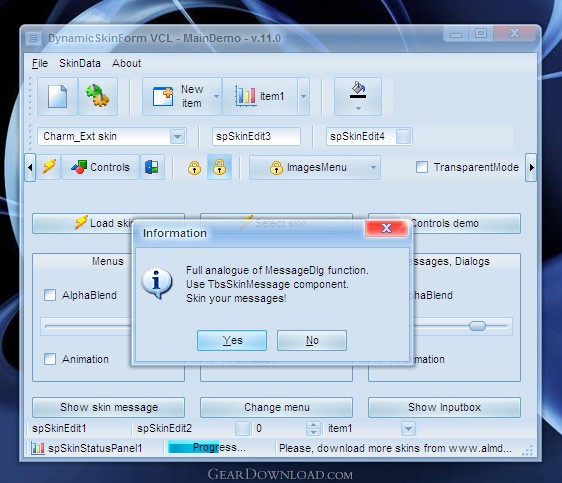Click the Change menu button
The height and width of the screenshot is (483, 562).
pyautogui.click(x=276, y=407)
